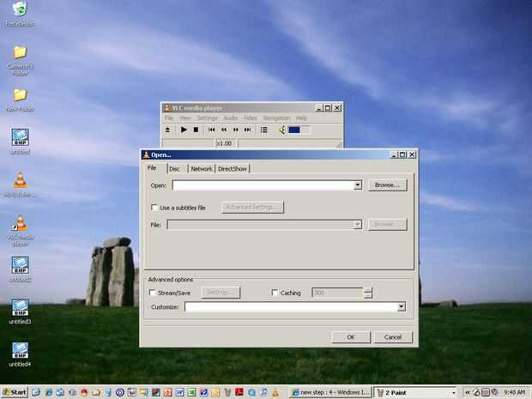Click OK in the Open dialog
The image size is (532, 399).
pos(351,337)
